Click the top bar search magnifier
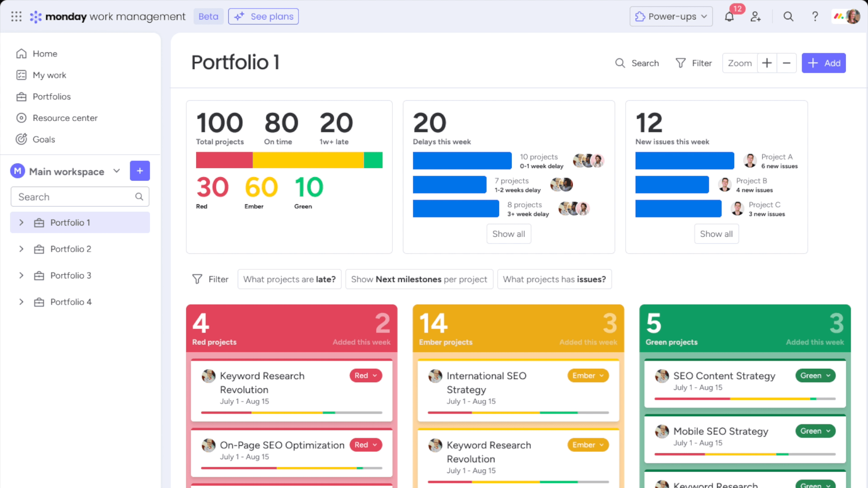Viewport: 868px width, 488px height. click(788, 17)
